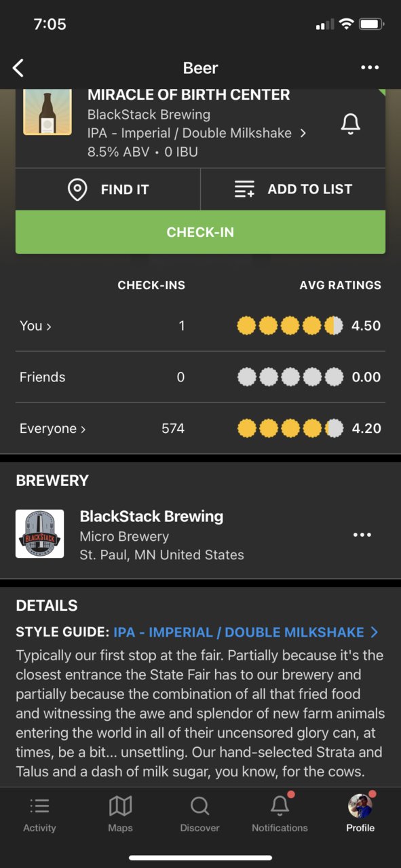Viewport: 401px width, 868px height.
Task: Open the Discover search tab
Action: coord(199,814)
